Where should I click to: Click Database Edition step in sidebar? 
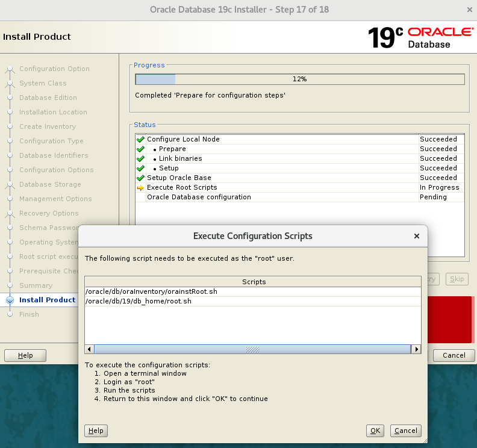tap(48, 98)
